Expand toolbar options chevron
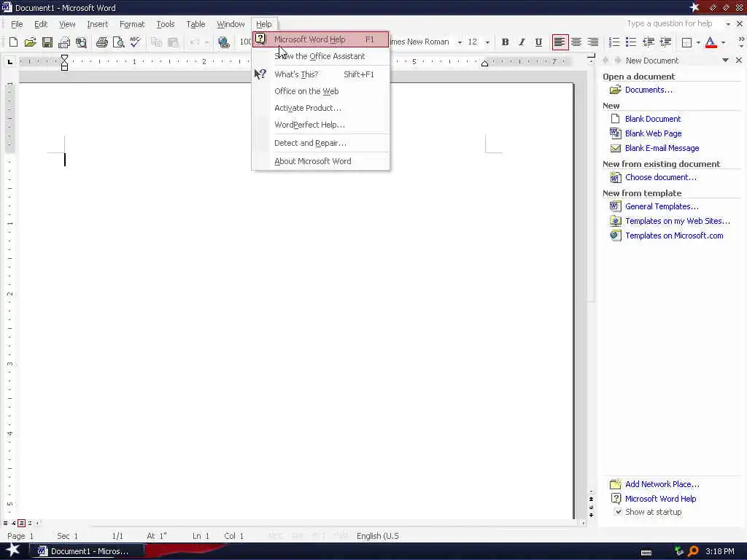 [x=741, y=42]
